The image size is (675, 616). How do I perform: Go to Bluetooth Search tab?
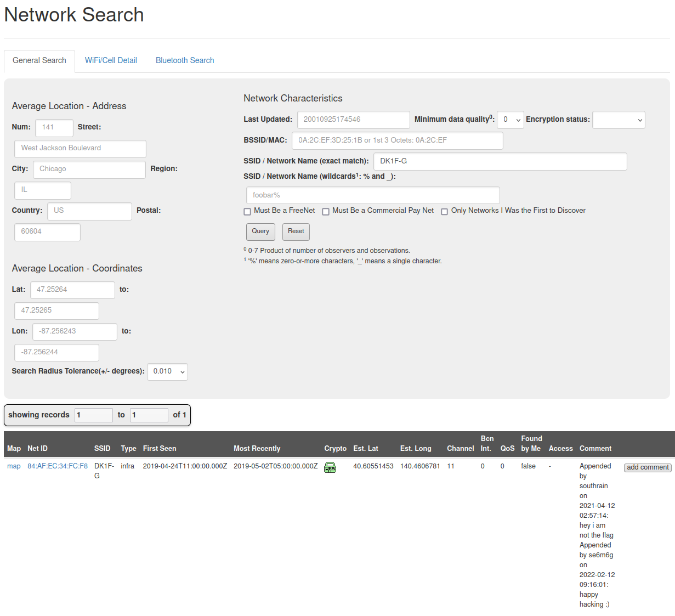(185, 60)
